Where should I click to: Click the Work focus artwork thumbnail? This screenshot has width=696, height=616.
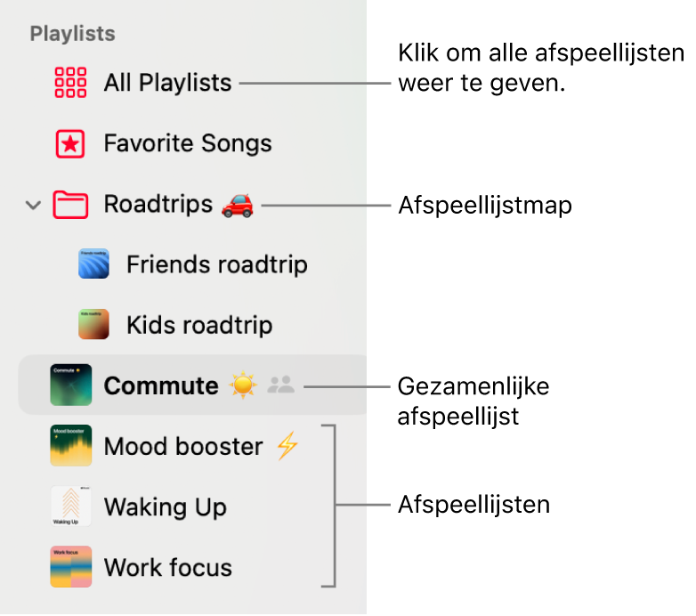71,567
